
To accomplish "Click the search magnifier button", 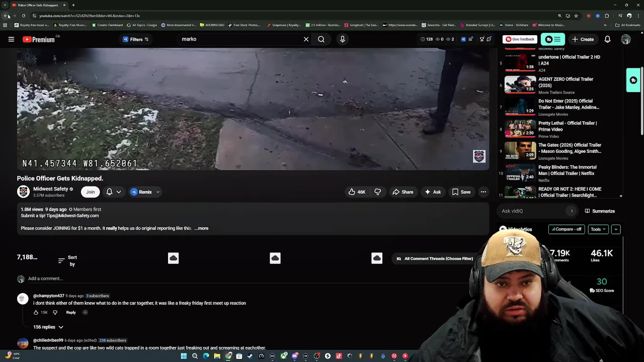I will (x=321, y=39).
